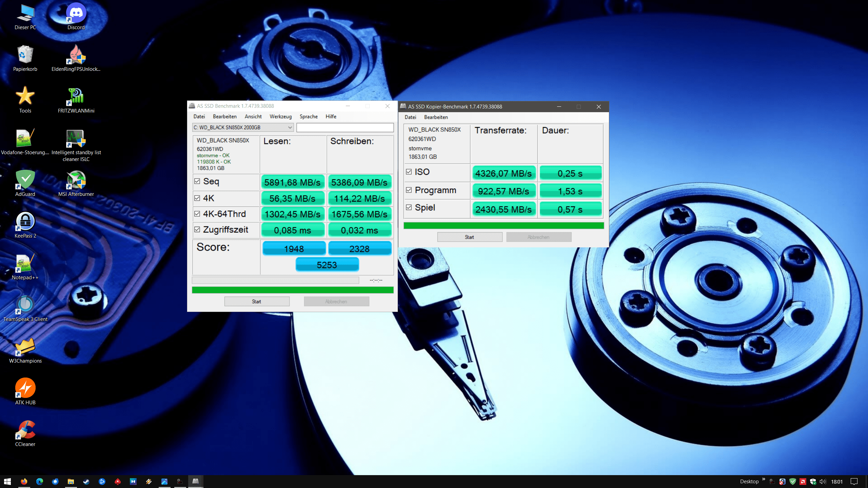Toggle the 4K-64Thrd test checkbox
The image size is (868, 488).
pyautogui.click(x=197, y=214)
